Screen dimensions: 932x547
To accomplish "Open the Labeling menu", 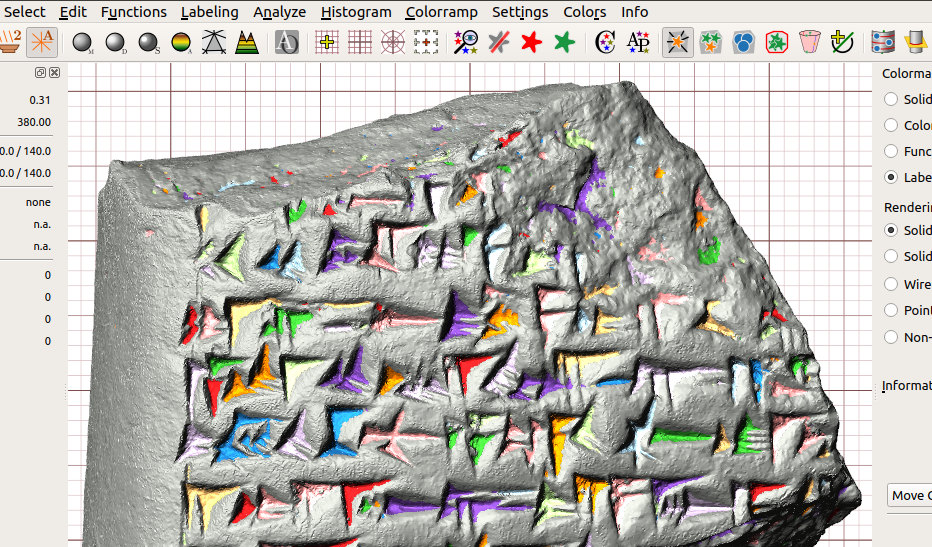I will 209,12.
